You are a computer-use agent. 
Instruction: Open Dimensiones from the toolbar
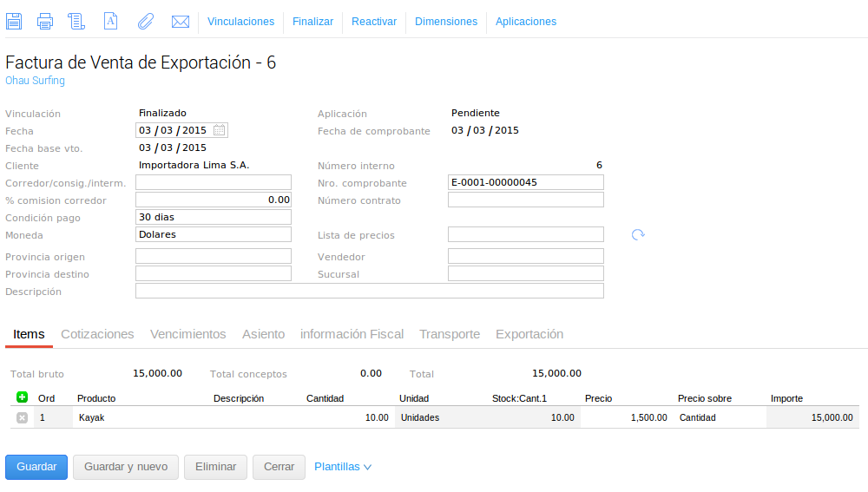446,22
